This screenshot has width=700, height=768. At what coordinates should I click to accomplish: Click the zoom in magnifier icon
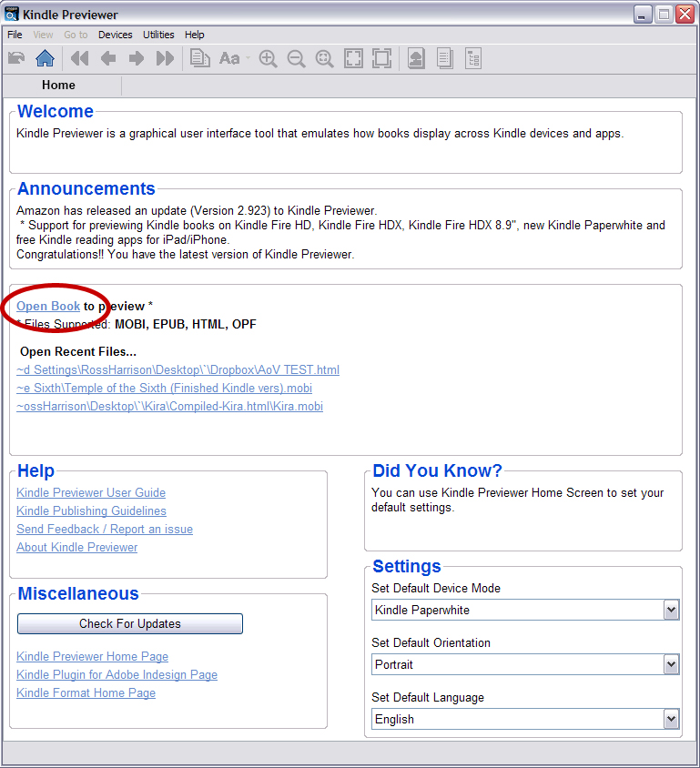(x=268, y=58)
